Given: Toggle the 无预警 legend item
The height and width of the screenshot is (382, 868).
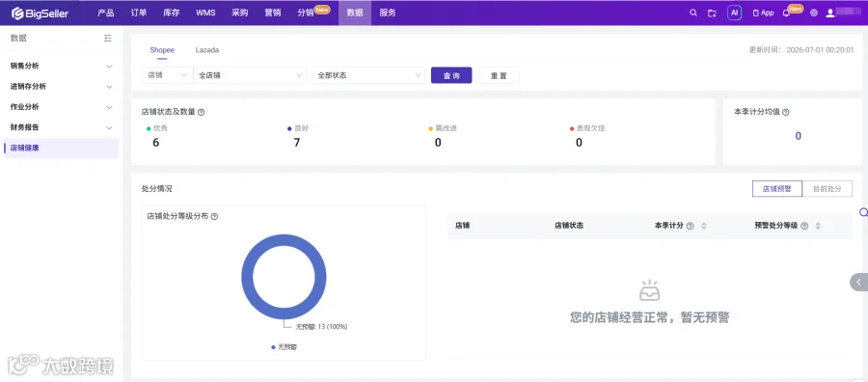Looking at the screenshot, I should [x=284, y=346].
